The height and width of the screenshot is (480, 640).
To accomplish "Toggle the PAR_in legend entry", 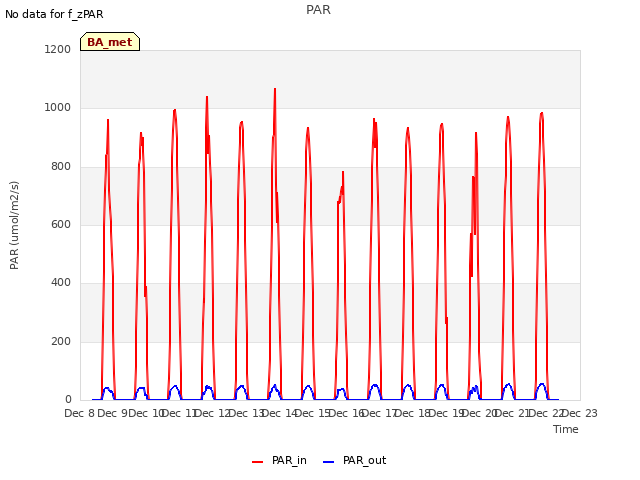I will point(280,460).
